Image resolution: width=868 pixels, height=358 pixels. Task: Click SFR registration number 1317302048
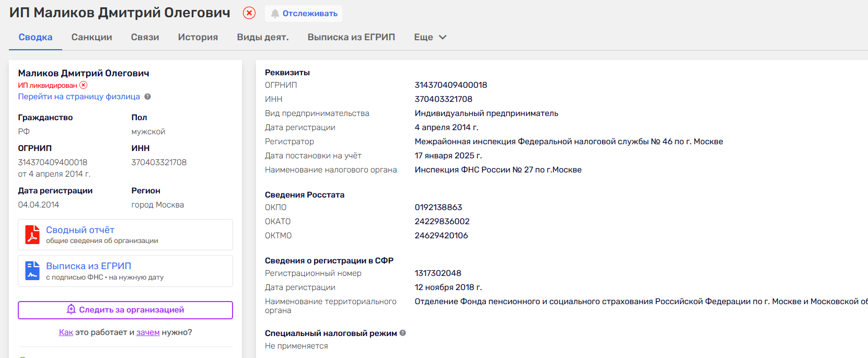(x=438, y=273)
